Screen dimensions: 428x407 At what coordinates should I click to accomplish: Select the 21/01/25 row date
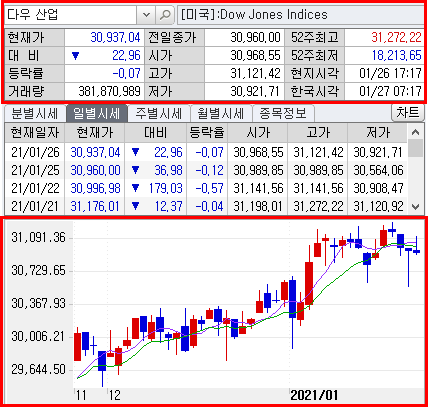(x=35, y=171)
